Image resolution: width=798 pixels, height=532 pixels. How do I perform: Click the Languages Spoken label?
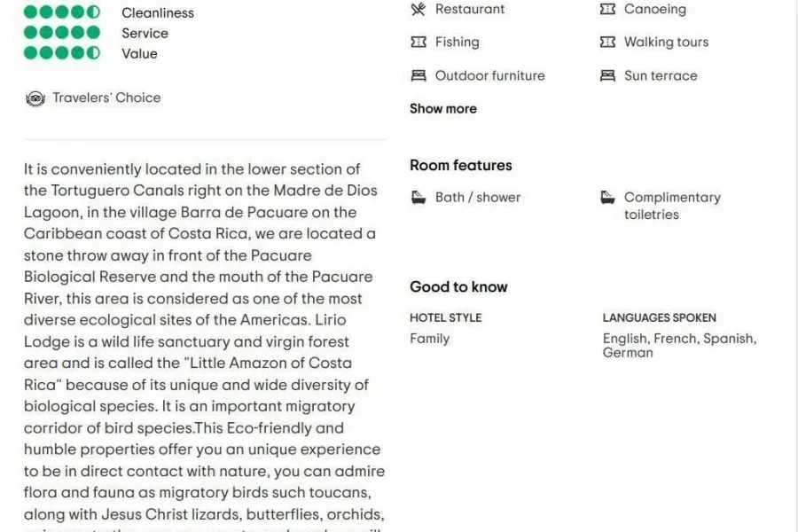pyautogui.click(x=659, y=317)
